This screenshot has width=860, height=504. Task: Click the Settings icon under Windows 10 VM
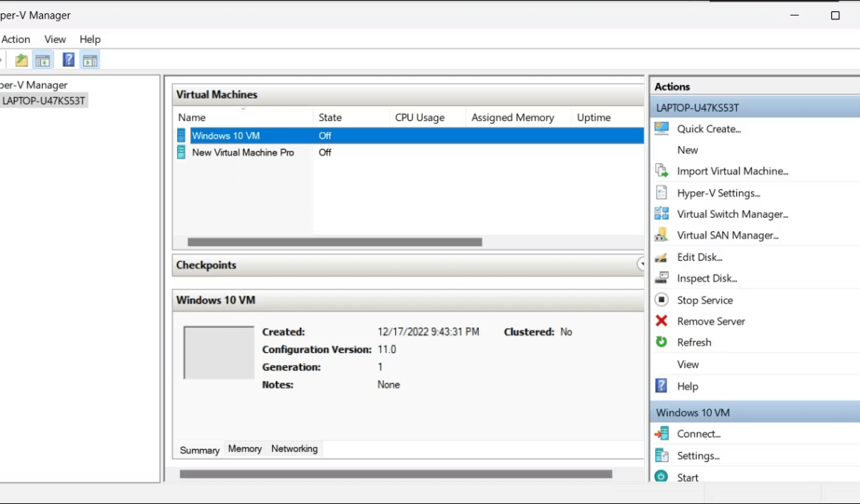coord(661,455)
